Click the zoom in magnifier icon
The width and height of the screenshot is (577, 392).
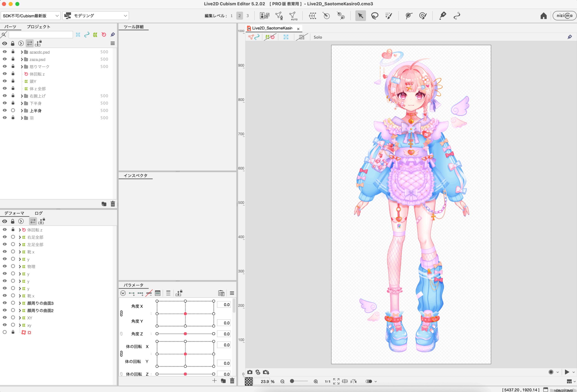(316, 381)
